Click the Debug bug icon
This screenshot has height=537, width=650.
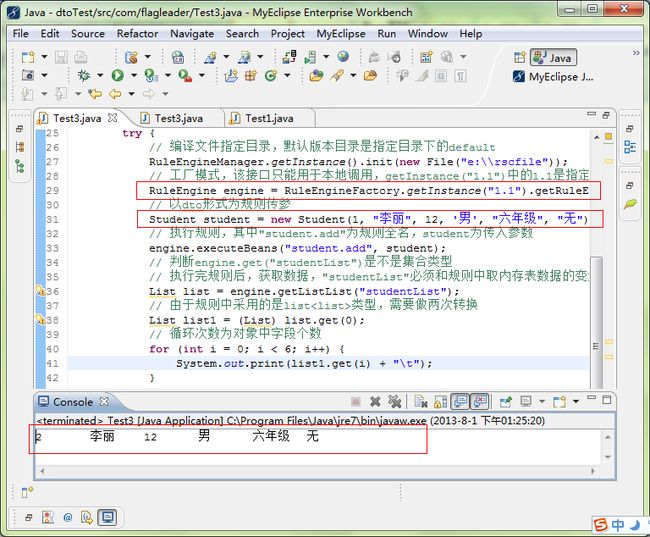(84, 75)
